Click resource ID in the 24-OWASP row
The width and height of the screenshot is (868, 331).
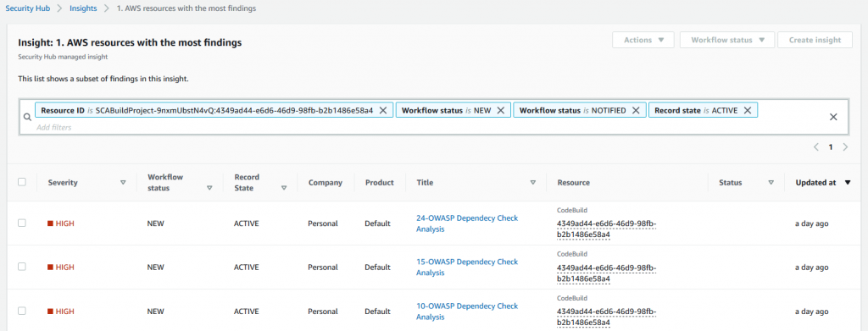(607, 229)
